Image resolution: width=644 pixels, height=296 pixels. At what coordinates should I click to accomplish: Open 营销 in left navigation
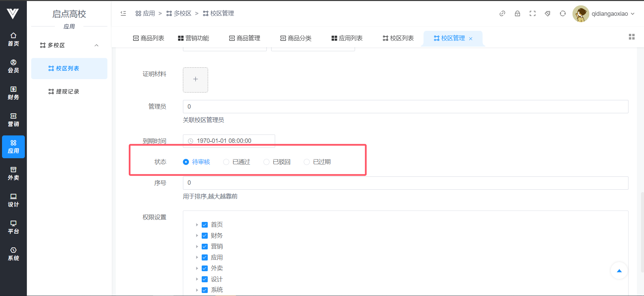tap(13, 120)
